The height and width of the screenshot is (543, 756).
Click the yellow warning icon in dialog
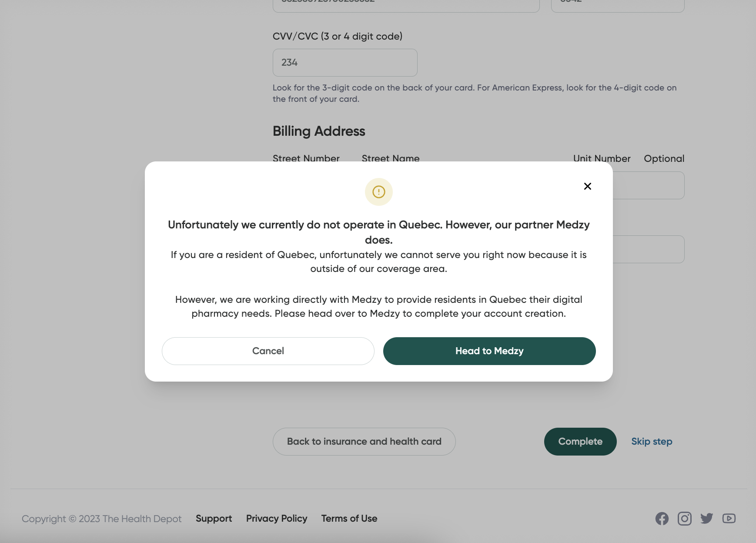coord(378,192)
